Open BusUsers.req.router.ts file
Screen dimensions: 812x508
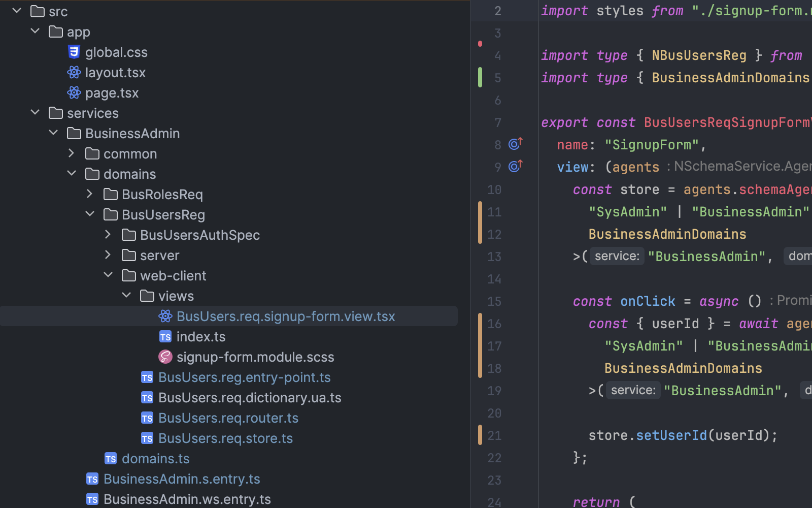point(228,418)
